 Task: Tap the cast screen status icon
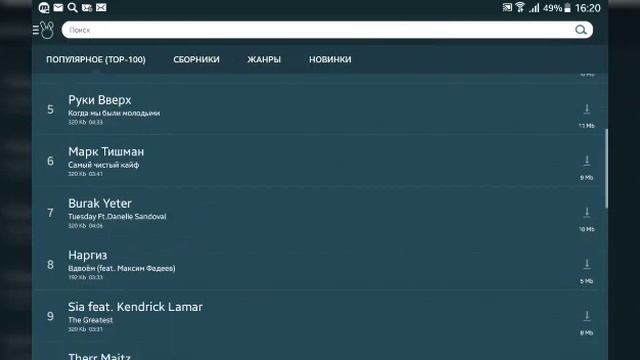[x=507, y=7]
